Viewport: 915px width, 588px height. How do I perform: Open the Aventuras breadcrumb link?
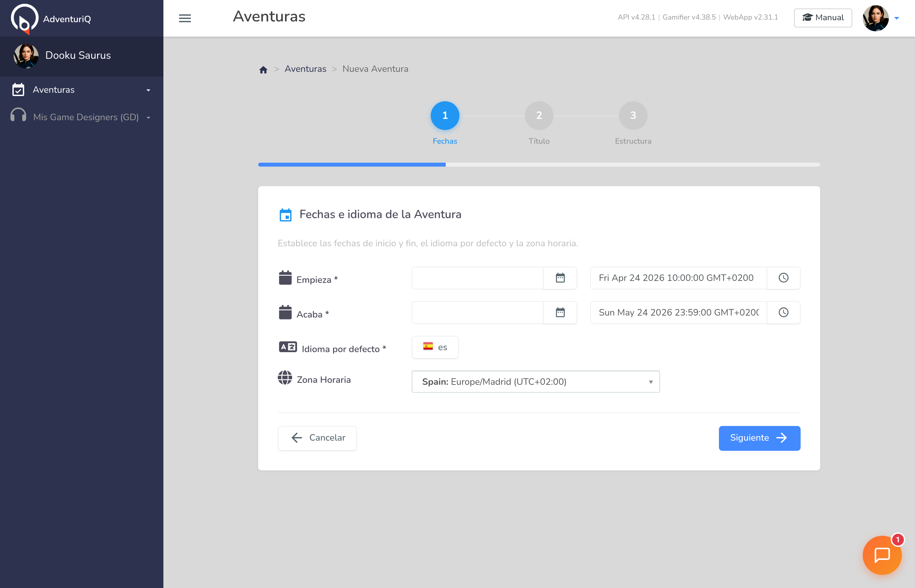[305, 69]
